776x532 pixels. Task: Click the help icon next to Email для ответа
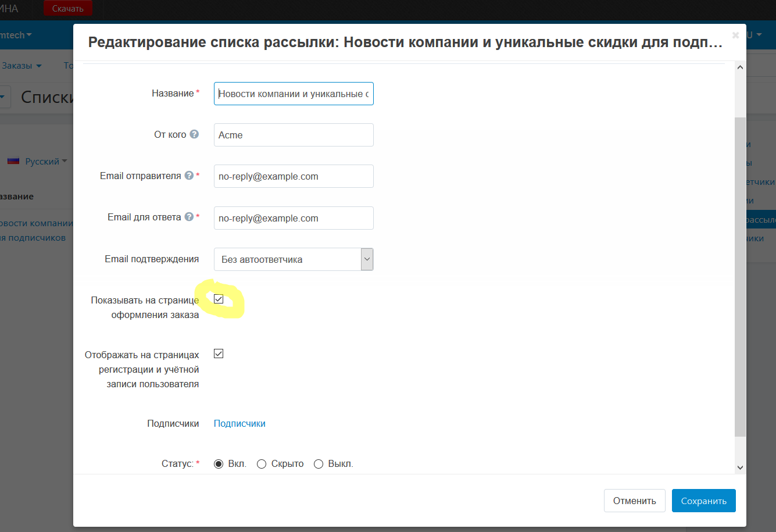[189, 217]
